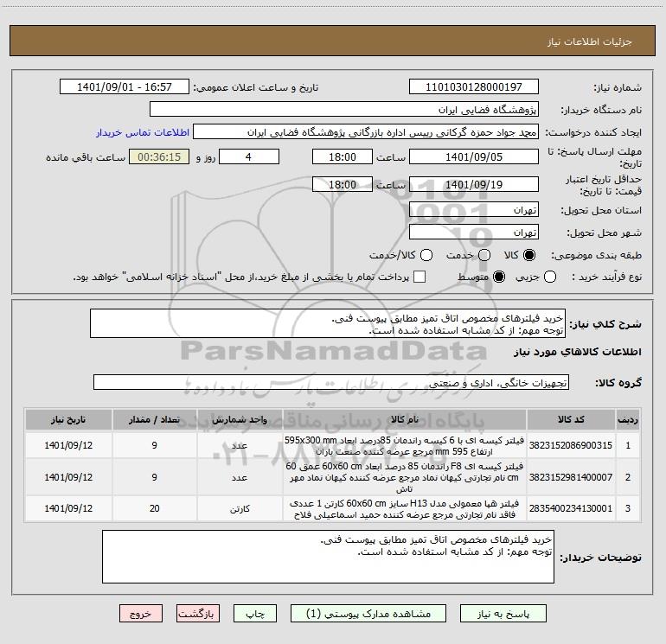This screenshot has width=666, height=644.
Task: Select the کالا radio button
Action: pos(528,255)
